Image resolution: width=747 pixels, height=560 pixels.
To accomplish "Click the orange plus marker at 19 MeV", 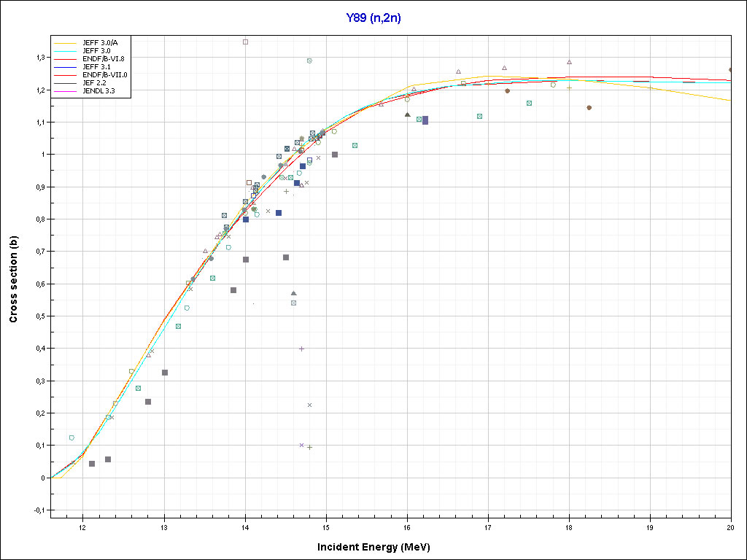I will (650, 88).
